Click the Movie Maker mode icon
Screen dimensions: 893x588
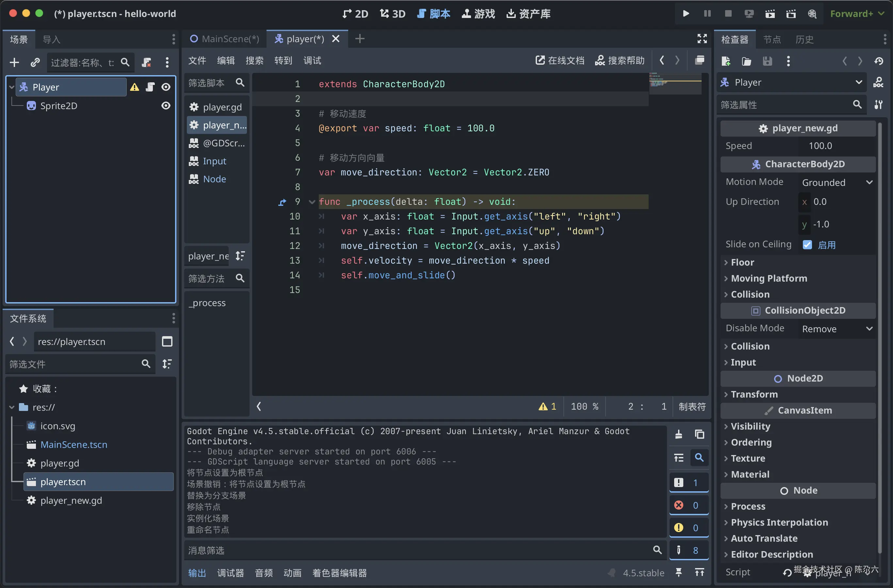pos(812,14)
